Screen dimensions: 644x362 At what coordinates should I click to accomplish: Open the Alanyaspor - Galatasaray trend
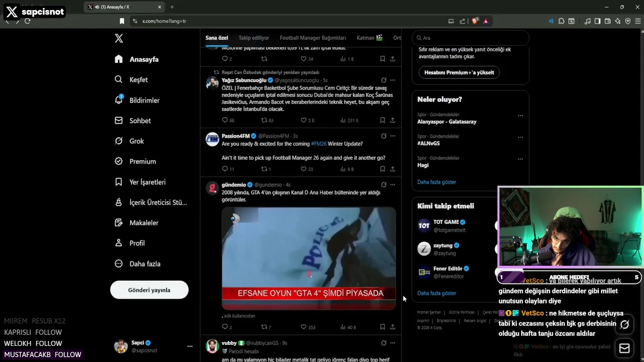point(447,122)
